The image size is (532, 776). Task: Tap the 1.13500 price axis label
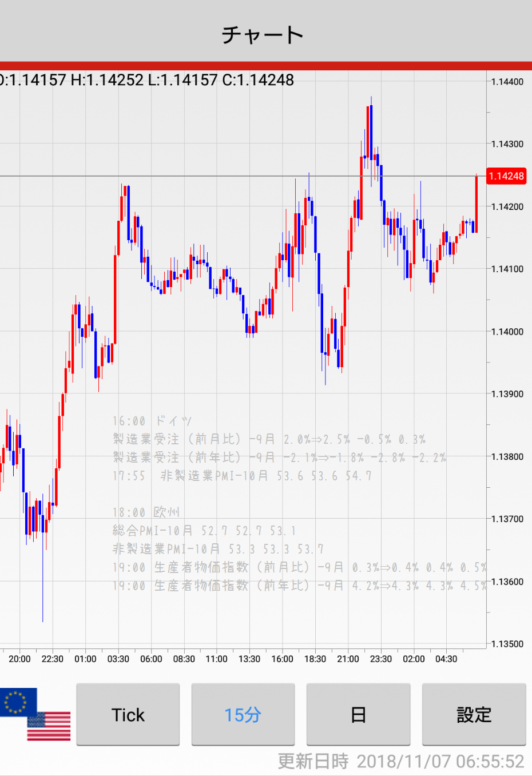pos(507,644)
